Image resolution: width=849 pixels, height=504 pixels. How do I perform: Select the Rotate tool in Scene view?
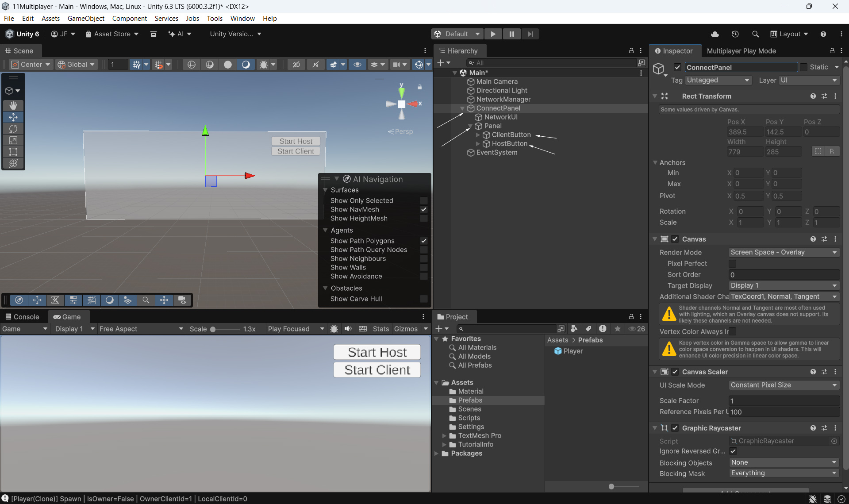pyautogui.click(x=13, y=129)
